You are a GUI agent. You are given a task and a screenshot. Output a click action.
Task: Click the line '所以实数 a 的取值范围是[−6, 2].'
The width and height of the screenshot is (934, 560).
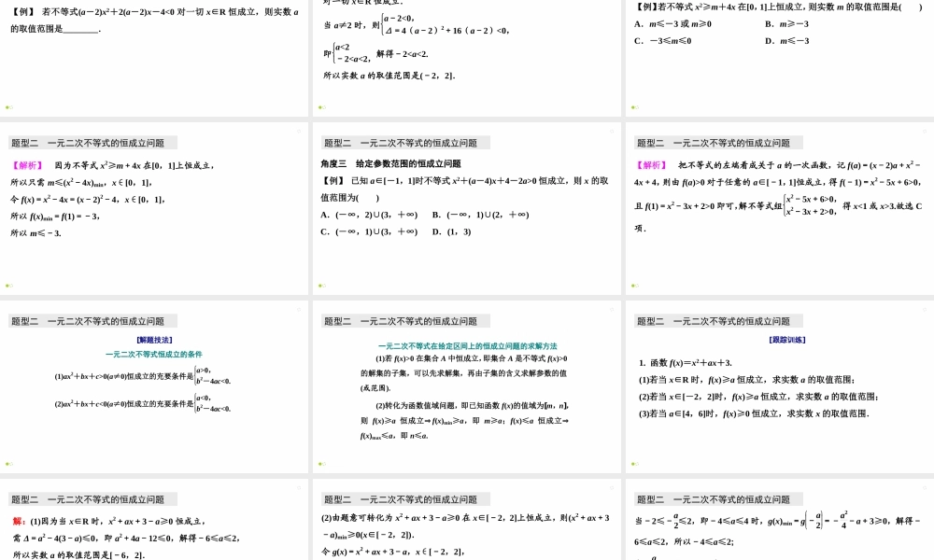pos(78,554)
